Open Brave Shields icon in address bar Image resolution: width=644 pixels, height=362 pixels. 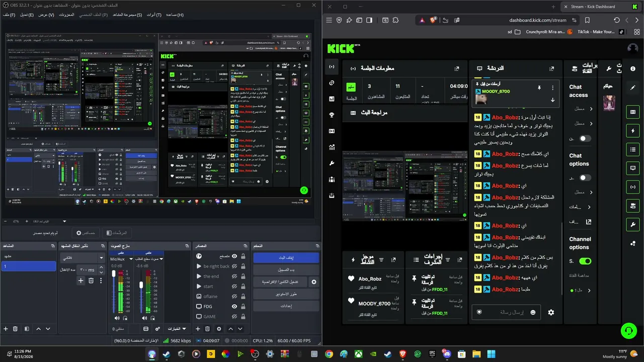[433, 20]
